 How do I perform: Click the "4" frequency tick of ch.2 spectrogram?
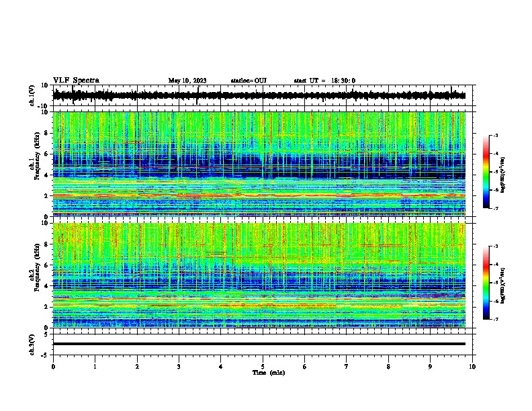pos(46,286)
